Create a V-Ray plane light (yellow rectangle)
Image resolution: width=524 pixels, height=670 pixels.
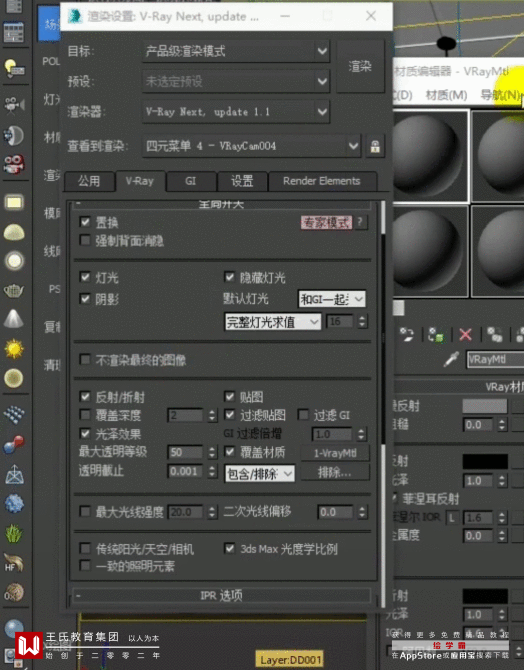pyautogui.click(x=14, y=202)
